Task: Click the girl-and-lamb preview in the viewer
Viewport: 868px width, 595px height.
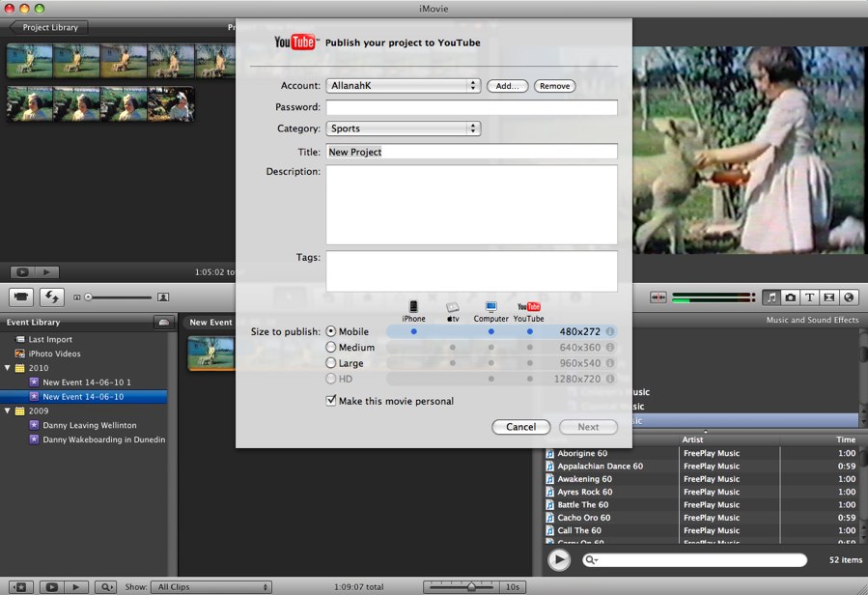Action: click(750, 150)
